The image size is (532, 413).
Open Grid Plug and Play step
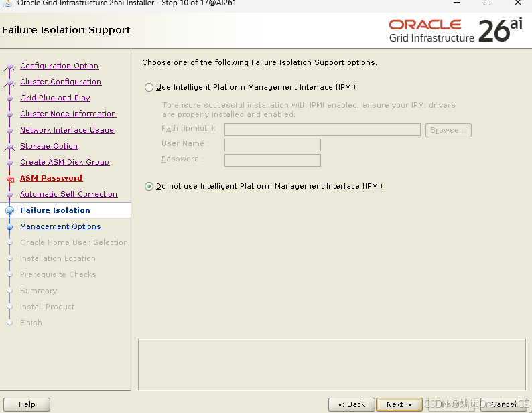click(x=55, y=98)
